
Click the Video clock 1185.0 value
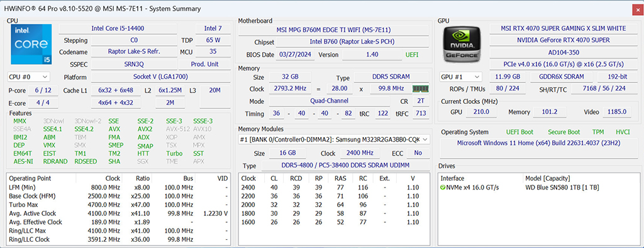(618, 112)
